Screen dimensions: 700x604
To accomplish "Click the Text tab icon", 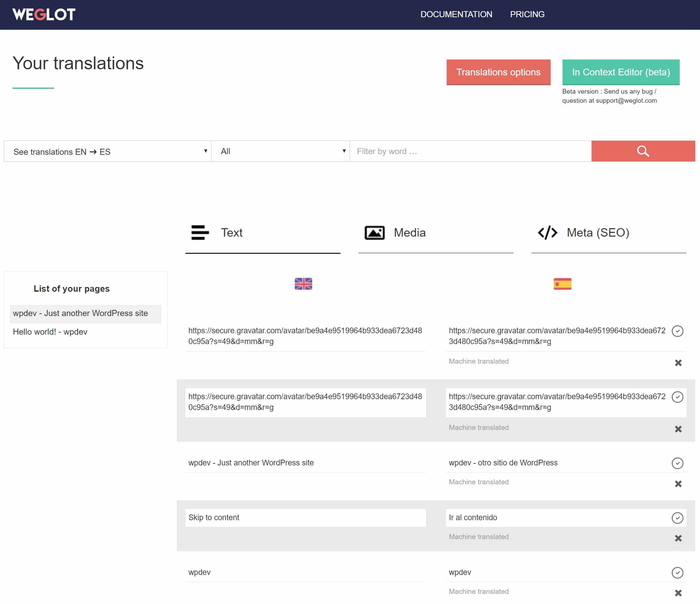I will click(199, 232).
